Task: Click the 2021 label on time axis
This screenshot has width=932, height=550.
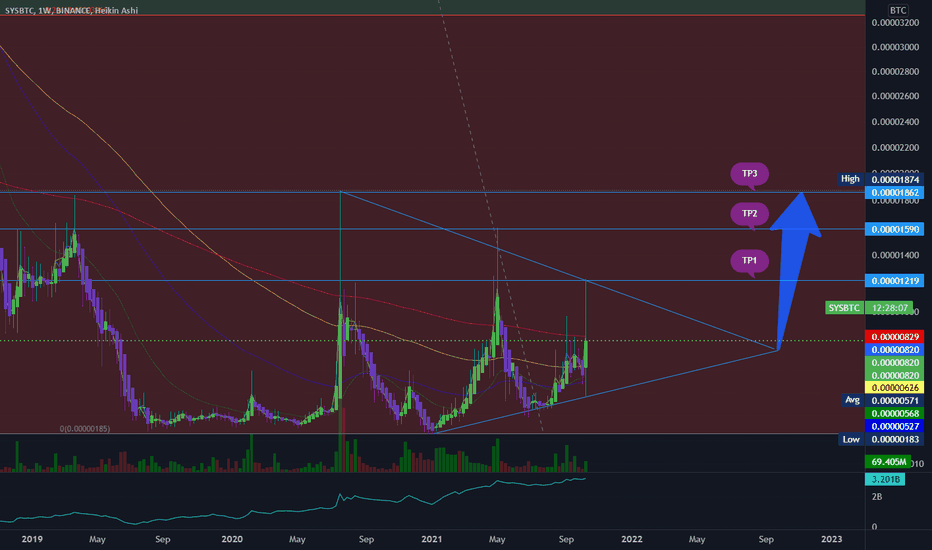Action: tap(432, 539)
